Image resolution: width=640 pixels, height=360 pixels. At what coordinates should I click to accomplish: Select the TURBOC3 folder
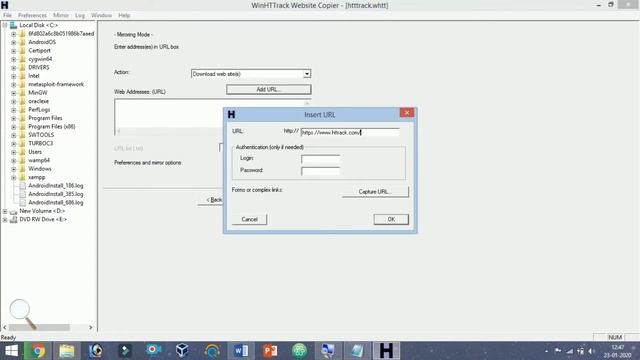click(40, 143)
